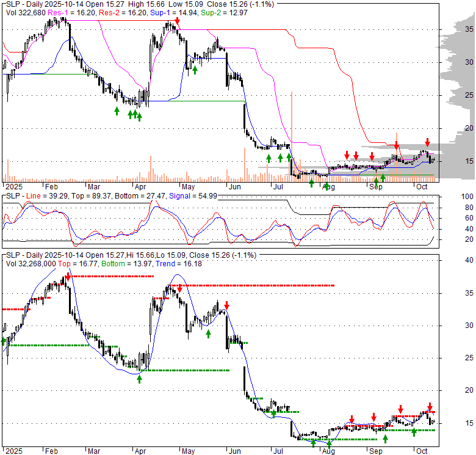Click the 'Vol 32,268,000' text in the bottom chart

click(x=31, y=264)
